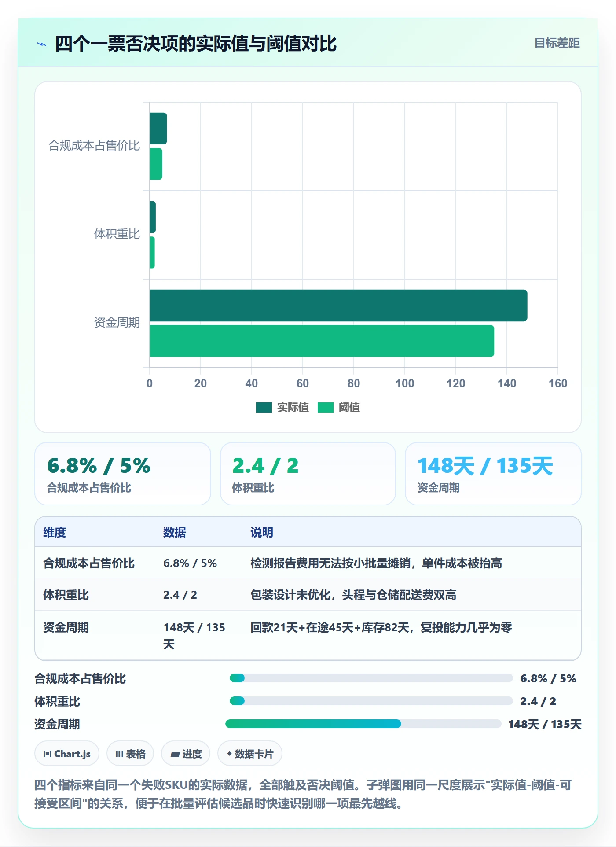
Task: Click the 检测报告费用 description cell
Action: pos(376,563)
